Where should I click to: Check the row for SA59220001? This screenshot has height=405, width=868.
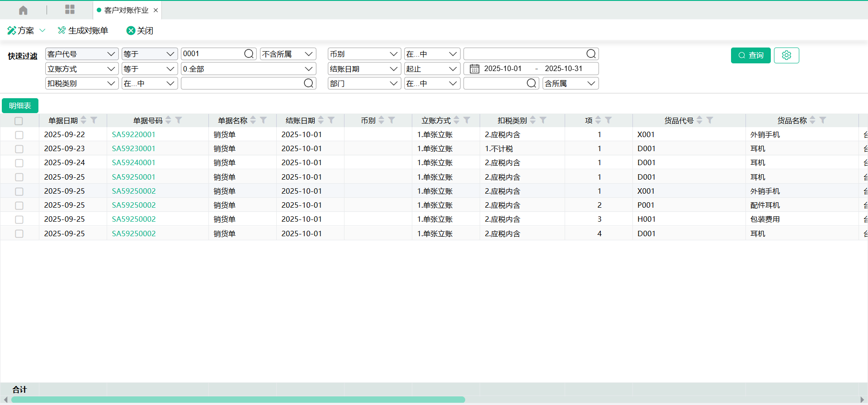coord(19,135)
